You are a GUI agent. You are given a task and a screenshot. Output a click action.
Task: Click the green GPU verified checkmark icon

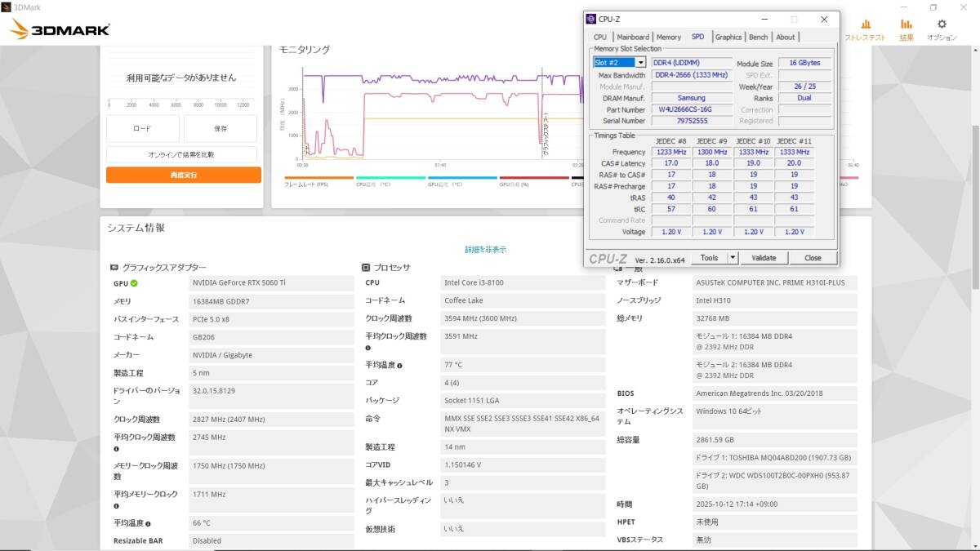[x=134, y=283]
